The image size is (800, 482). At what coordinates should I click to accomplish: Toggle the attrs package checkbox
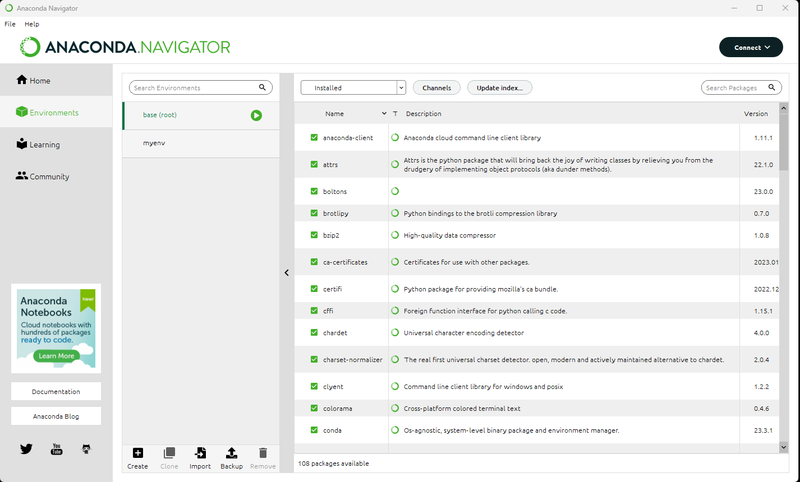(x=314, y=164)
